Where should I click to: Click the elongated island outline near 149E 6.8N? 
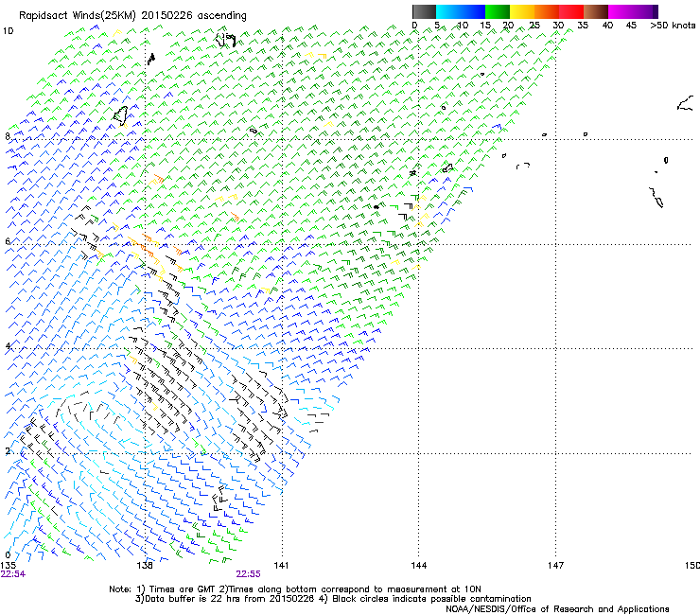pyautogui.click(x=656, y=198)
